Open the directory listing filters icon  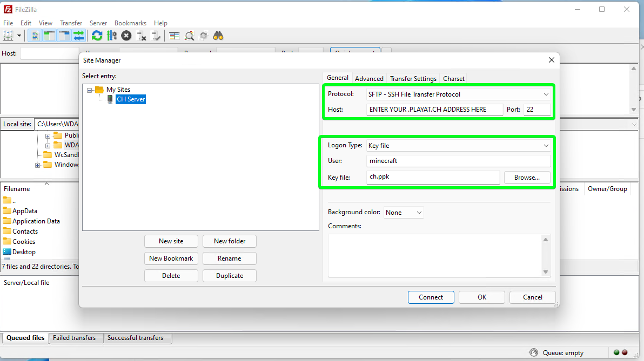pyautogui.click(x=174, y=36)
